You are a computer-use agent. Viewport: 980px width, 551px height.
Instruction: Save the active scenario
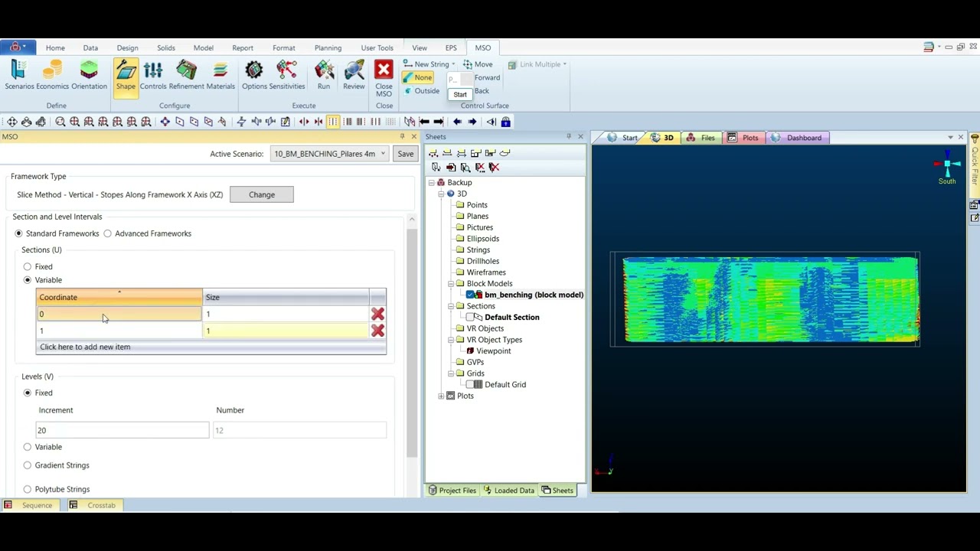pos(405,154)
